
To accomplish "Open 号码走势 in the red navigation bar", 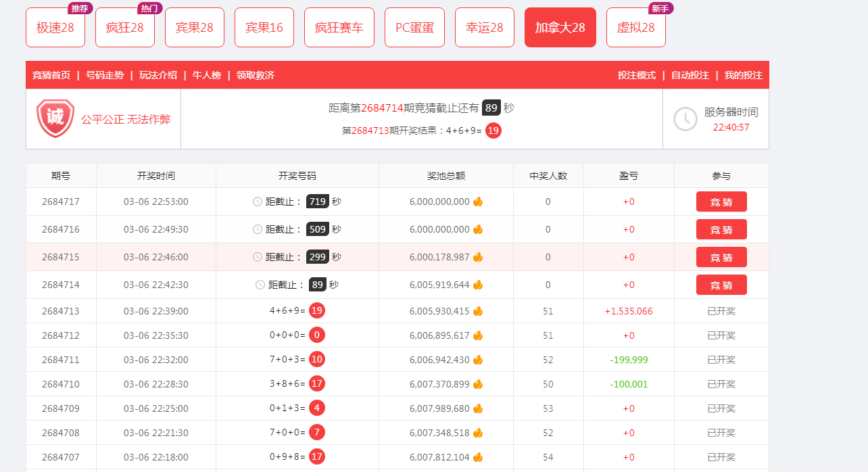I will coord(105,75).
